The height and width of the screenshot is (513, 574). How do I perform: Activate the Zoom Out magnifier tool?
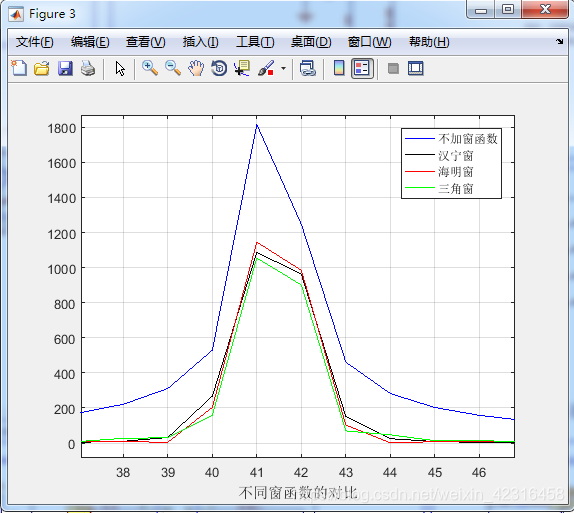(x=173, y=68)
